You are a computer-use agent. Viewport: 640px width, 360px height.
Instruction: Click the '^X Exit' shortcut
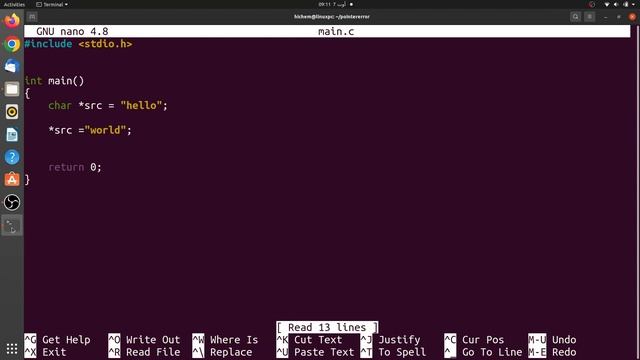(45, 352)
